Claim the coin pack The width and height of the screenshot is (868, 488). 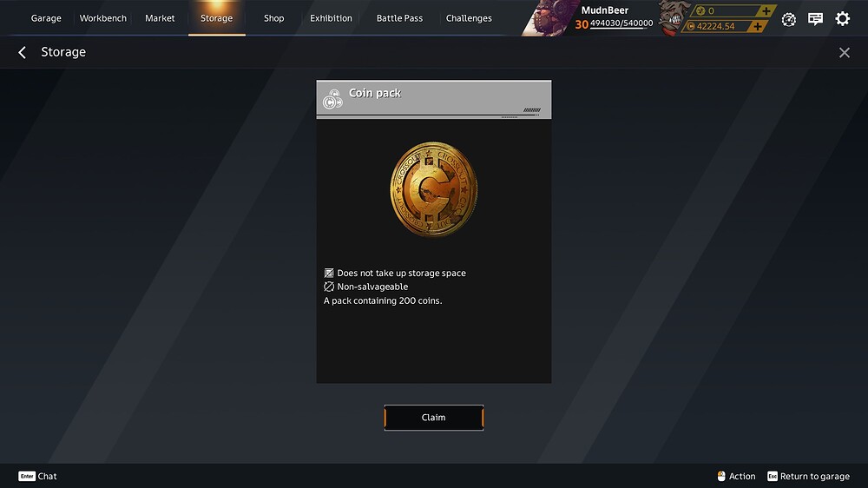click(433, 418)
